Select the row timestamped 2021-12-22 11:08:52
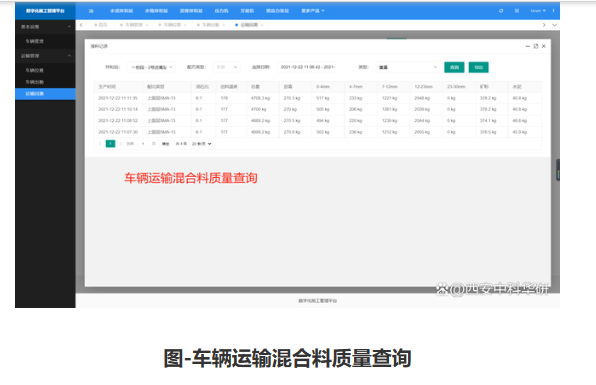Image resolution: width=596 pixels, height=385 pixels. point(317,121)
